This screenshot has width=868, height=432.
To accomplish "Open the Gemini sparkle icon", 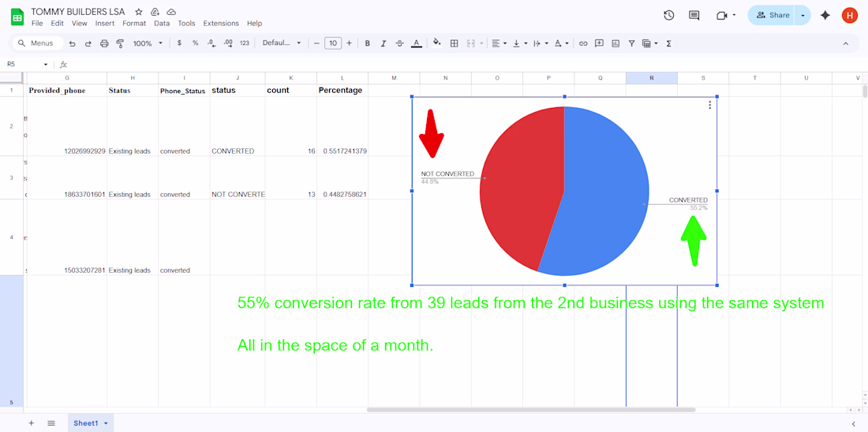I will [x=825, y=16].
